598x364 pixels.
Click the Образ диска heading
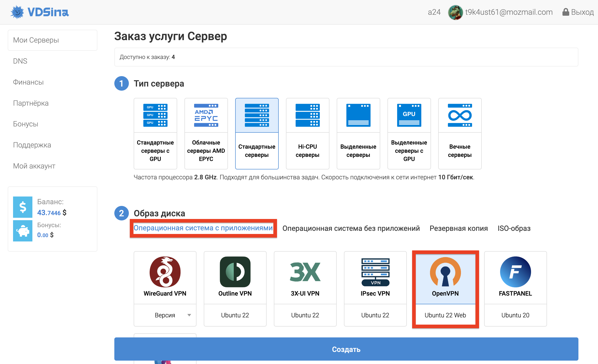coord(159,213)
